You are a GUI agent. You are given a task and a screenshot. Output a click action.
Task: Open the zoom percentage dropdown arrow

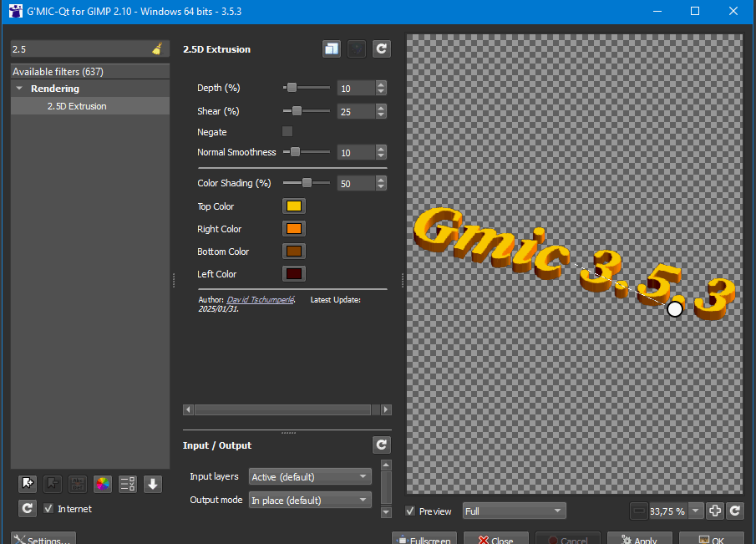click(695, 511)
